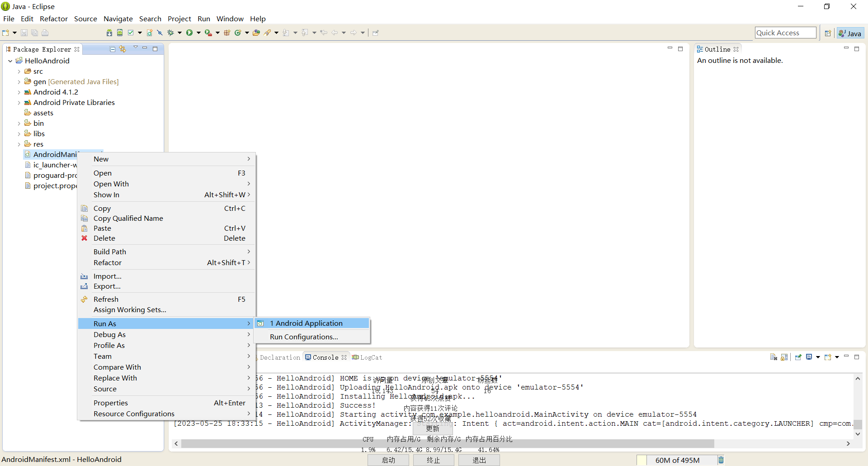Click the New Java Package icon
Image resolution: width=868 pixels, height=466 pixels.
227,33
